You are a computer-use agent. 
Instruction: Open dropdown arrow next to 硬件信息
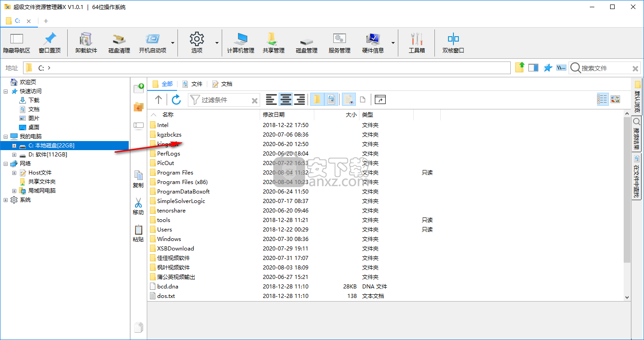click(393, 43)
